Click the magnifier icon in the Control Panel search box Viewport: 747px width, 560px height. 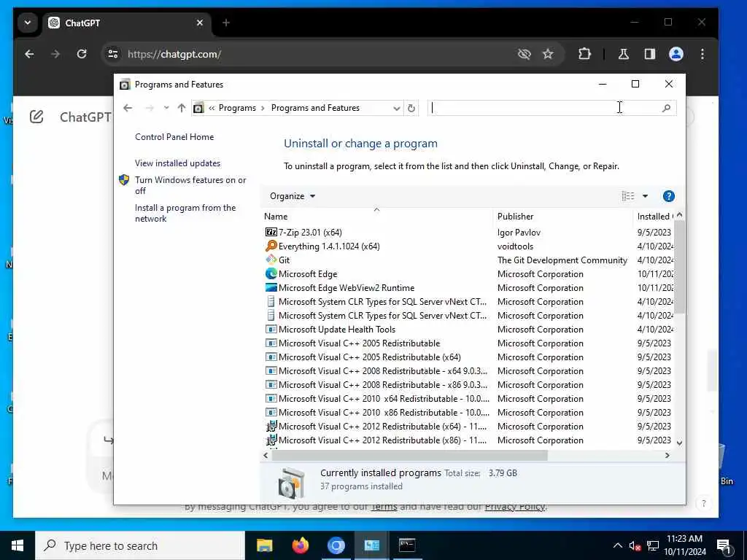(666, 108)
